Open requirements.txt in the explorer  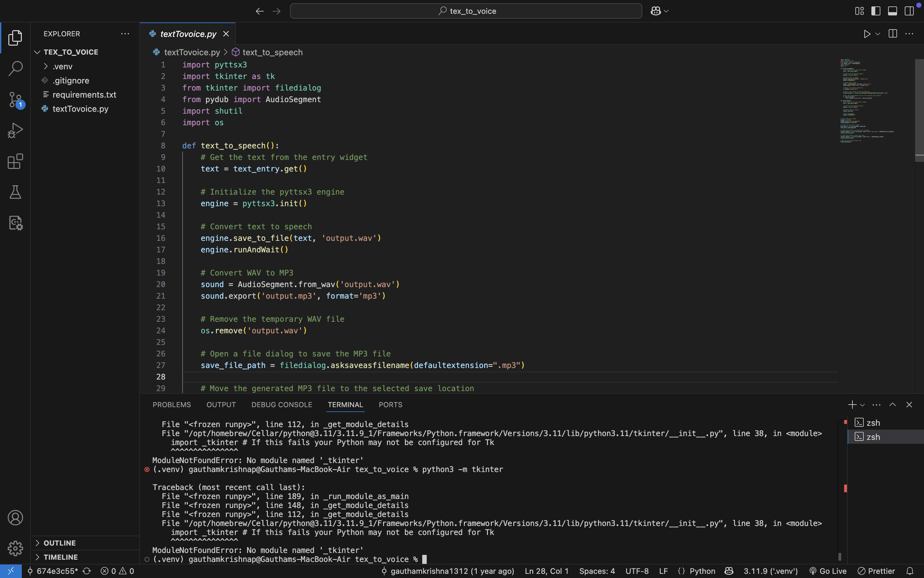pos(84,94)
